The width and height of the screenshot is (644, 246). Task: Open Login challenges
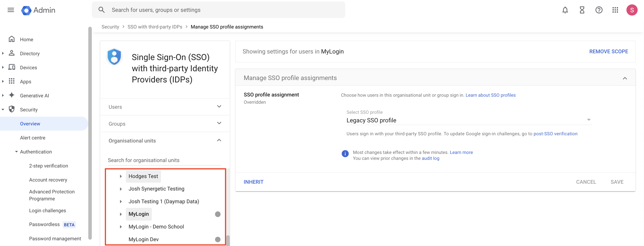(47, 210)
